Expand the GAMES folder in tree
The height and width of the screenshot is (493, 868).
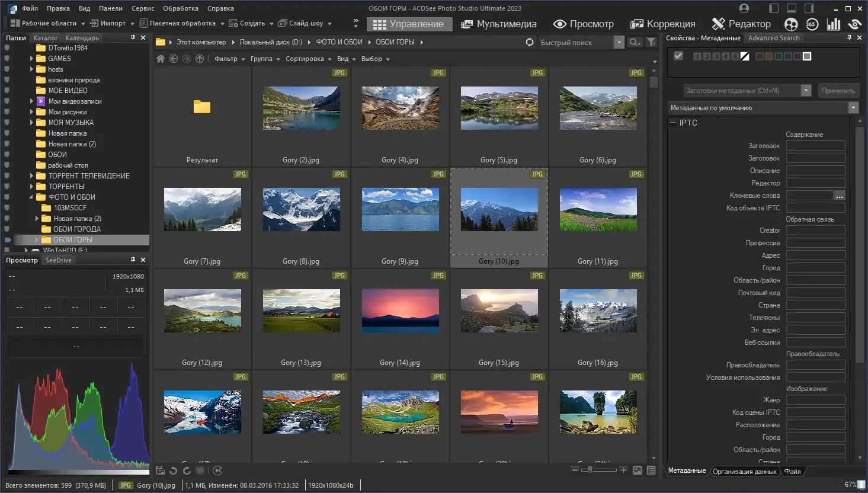click(31, 59)
